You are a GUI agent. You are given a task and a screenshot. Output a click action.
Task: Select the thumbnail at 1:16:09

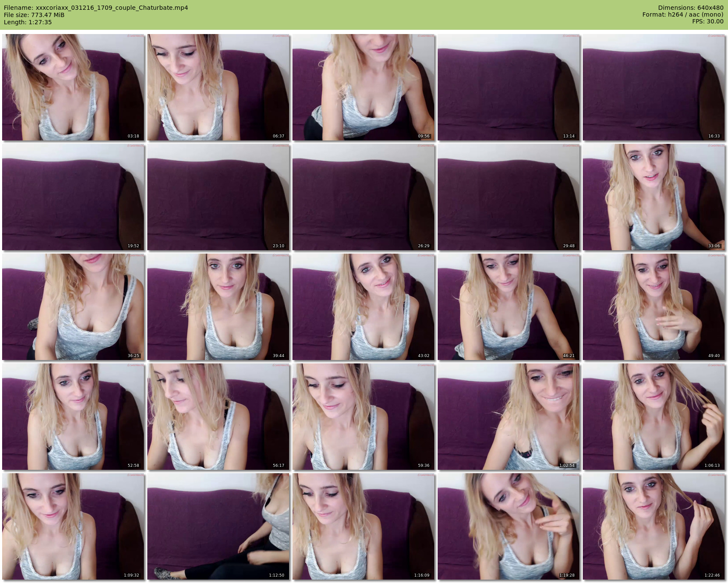[x=364, y=526]
